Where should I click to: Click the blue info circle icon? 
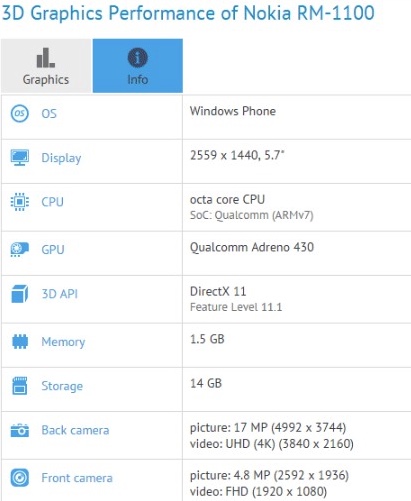(138, 57)
